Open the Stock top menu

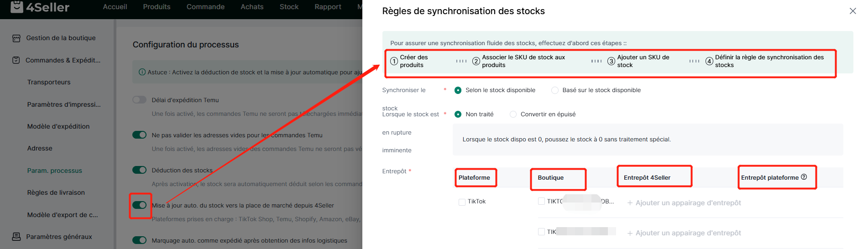[289, 7]
